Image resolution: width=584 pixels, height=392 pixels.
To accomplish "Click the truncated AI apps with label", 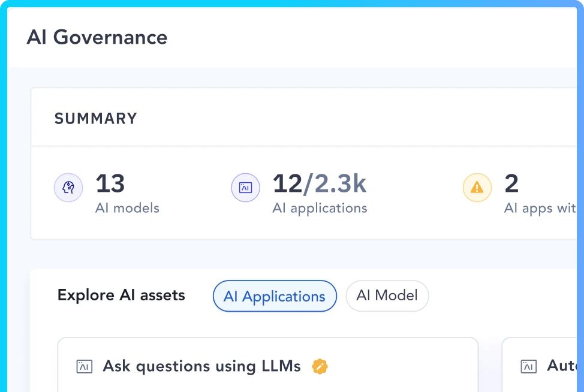I will pyautogui.click(x=540, y=209).
